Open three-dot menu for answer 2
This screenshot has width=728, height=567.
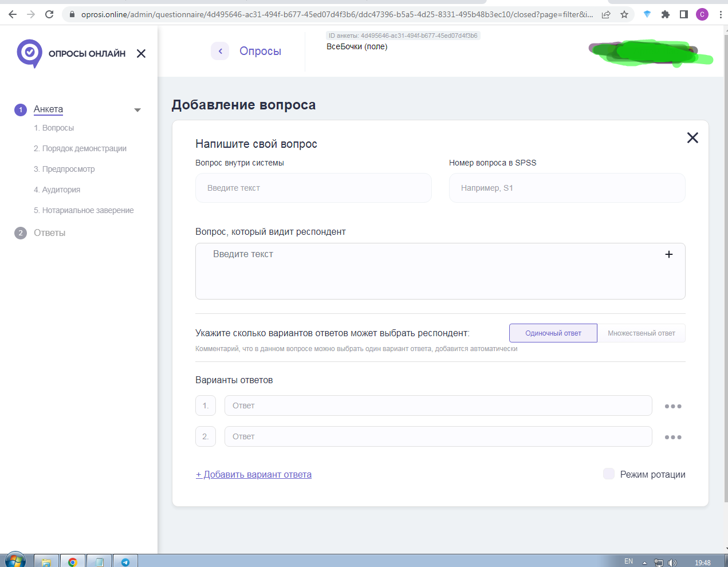click(673, 437)
